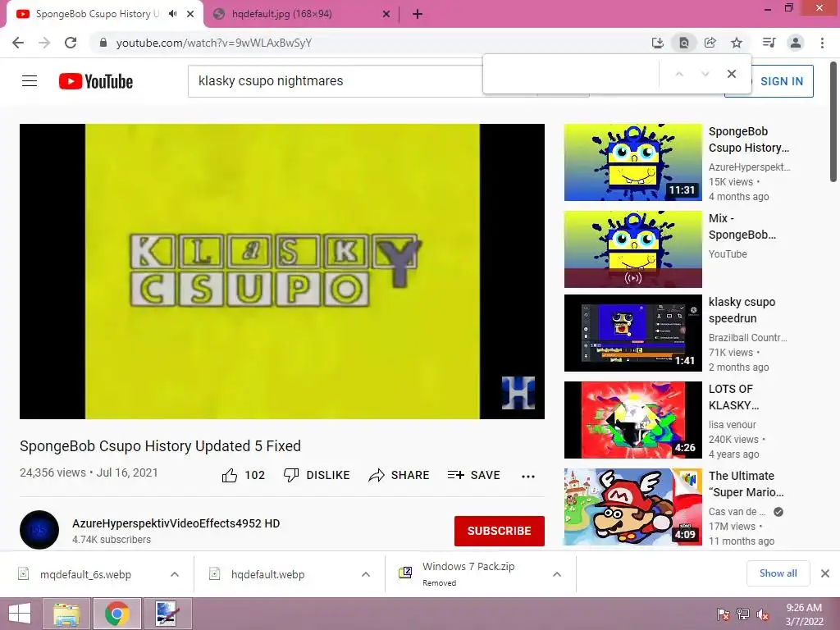Focus the YouTube search box
This screenshot has height=630, width=840.
click(x=337, y=81)
